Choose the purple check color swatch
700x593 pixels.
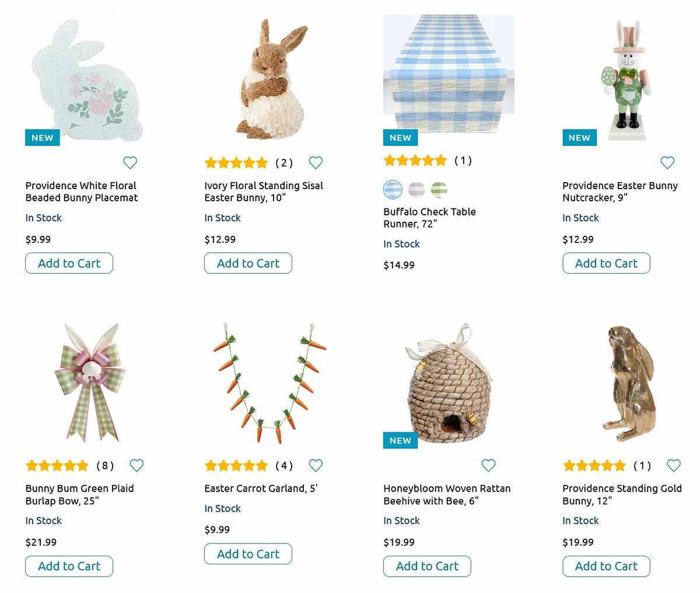pyautogui.click(x=416, y=189)
